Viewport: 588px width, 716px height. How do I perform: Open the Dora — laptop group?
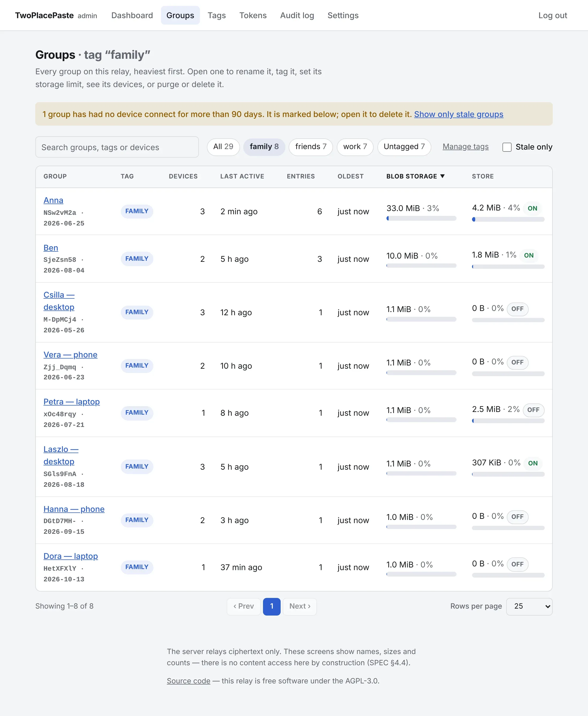pyautogui.click(x=71, y=556)
